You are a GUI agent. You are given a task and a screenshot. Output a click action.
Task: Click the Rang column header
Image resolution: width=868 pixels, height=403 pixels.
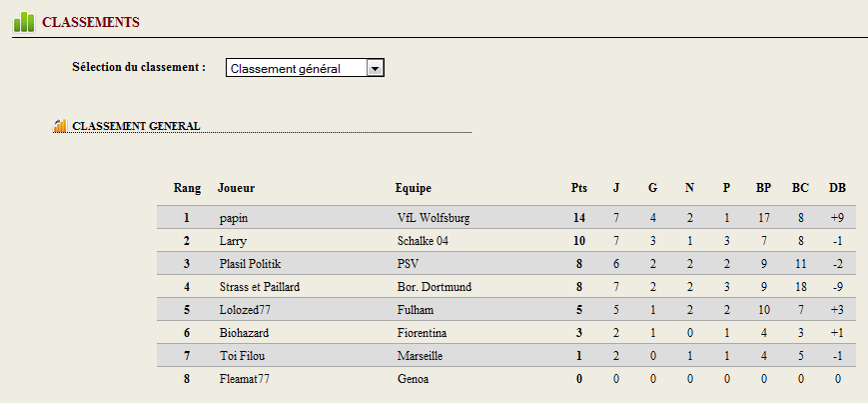(x=187, y=188)
